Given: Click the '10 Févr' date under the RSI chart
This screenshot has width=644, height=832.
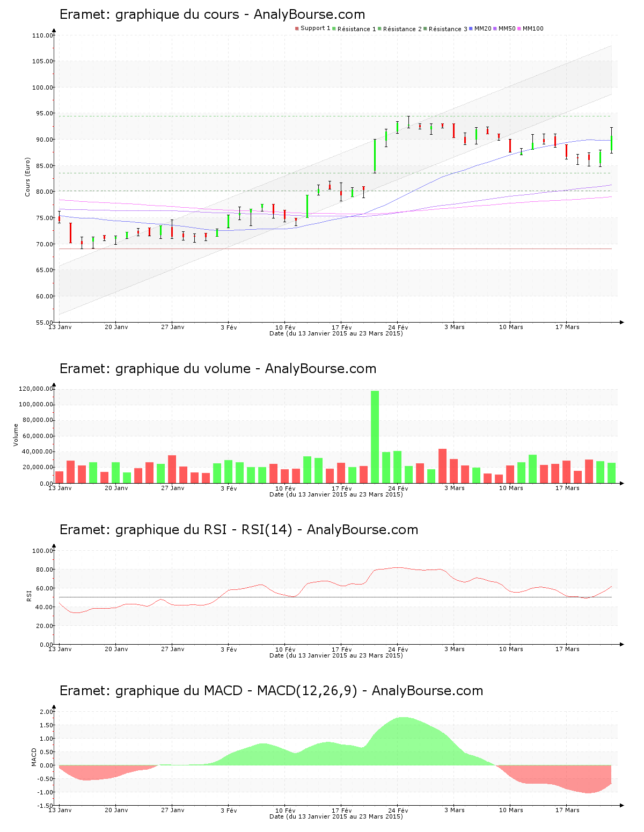Looking at the screenshot, I should [x=286, y=649].
